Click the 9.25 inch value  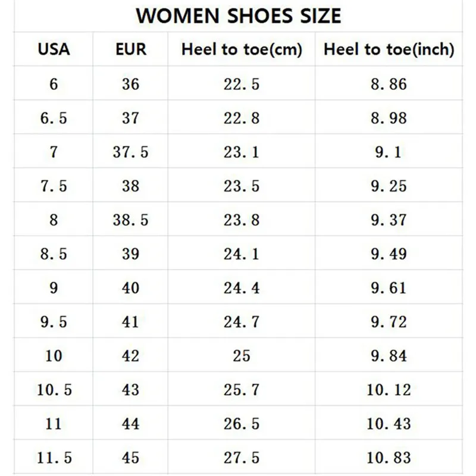(x=389, y=186)
